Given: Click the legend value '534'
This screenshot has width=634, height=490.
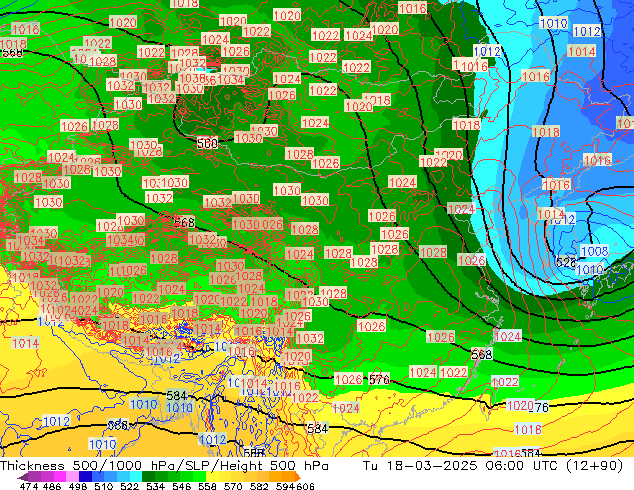Looking at the screenshot, I should 155,486.
